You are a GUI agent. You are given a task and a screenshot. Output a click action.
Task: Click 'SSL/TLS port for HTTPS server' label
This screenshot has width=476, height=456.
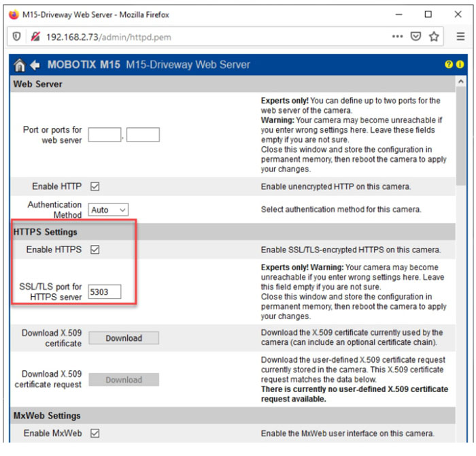point(50,292)
